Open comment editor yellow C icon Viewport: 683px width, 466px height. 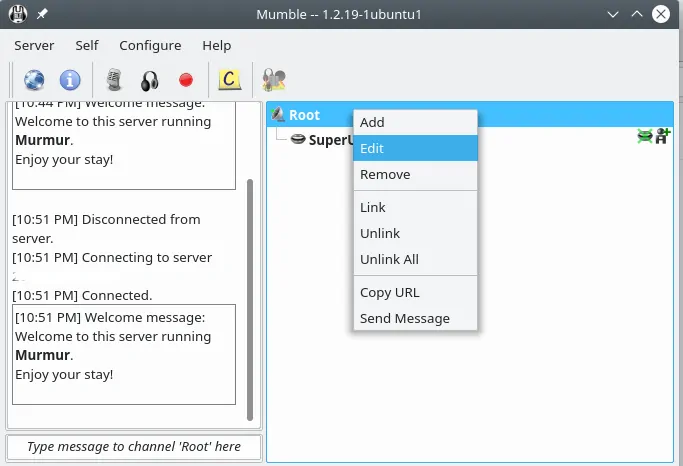coord(230,80)
